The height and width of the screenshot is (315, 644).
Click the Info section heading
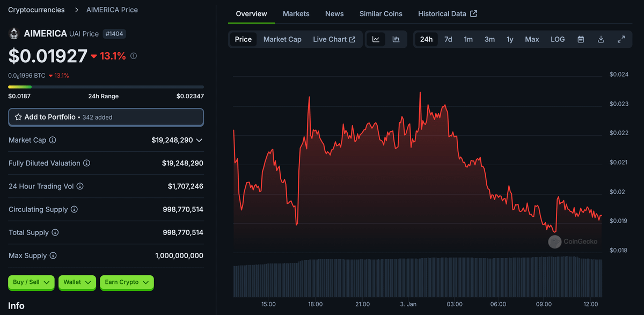tap(16, 305)
